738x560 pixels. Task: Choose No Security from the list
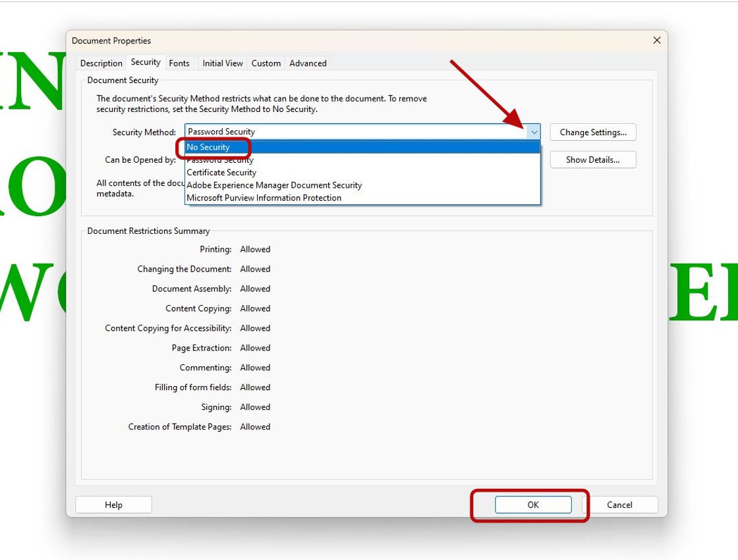coord(362,148)
